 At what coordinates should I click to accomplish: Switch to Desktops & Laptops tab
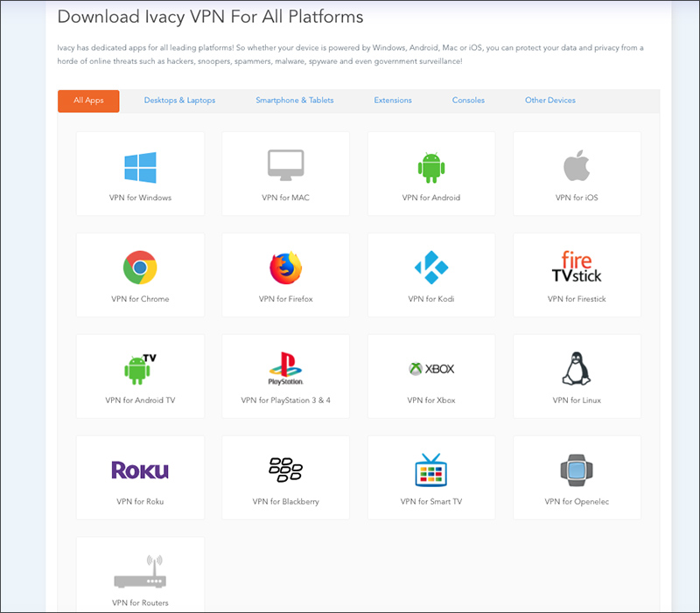(x=179, y=101)
